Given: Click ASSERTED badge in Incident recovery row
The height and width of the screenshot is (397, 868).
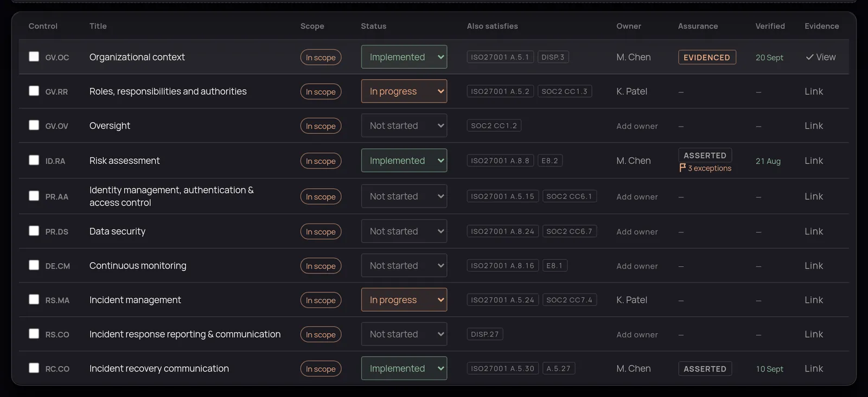Looking at the screenshot, I should tap(705, 369).
